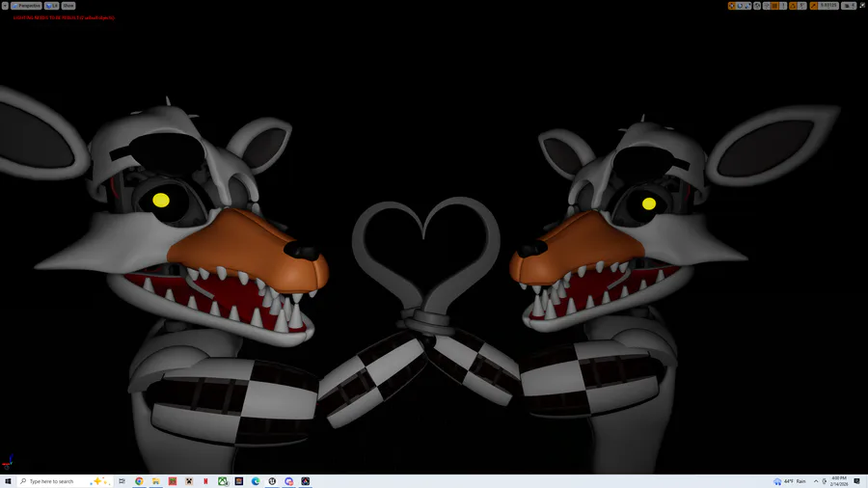
Task: Toggle grid snapping on or off
Action: [775, 6]
